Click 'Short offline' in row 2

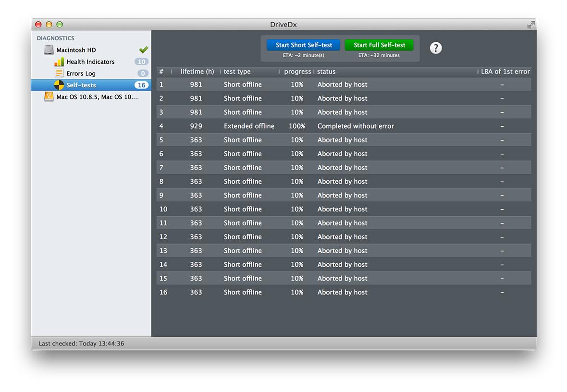coord(243,98)
